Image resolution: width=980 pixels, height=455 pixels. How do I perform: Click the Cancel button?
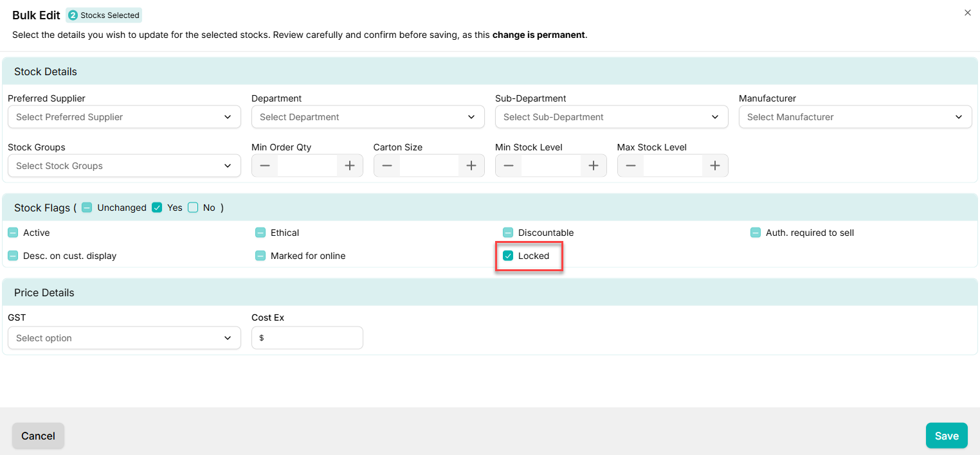pyautogui.click(x=38, y=436)
